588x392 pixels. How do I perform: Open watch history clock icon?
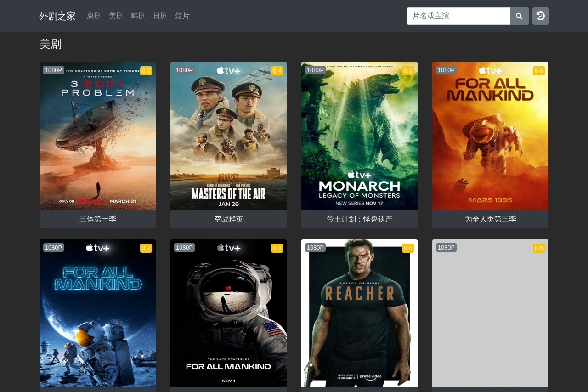540,16
